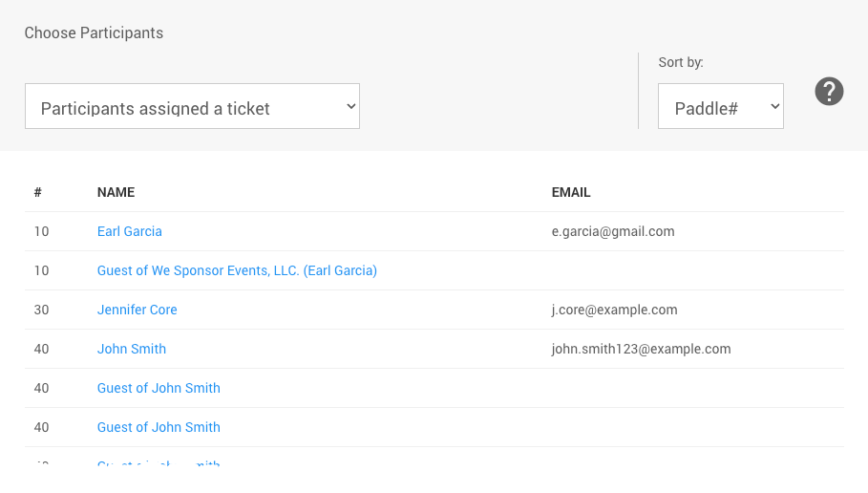
Task: Click paddle number 40 on John Smith's row
Action: point(41,349)
